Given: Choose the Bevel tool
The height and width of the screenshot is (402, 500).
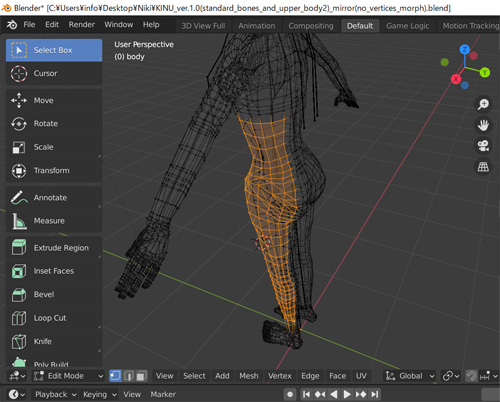Looking at the screenshot, I should click(54, 295).
